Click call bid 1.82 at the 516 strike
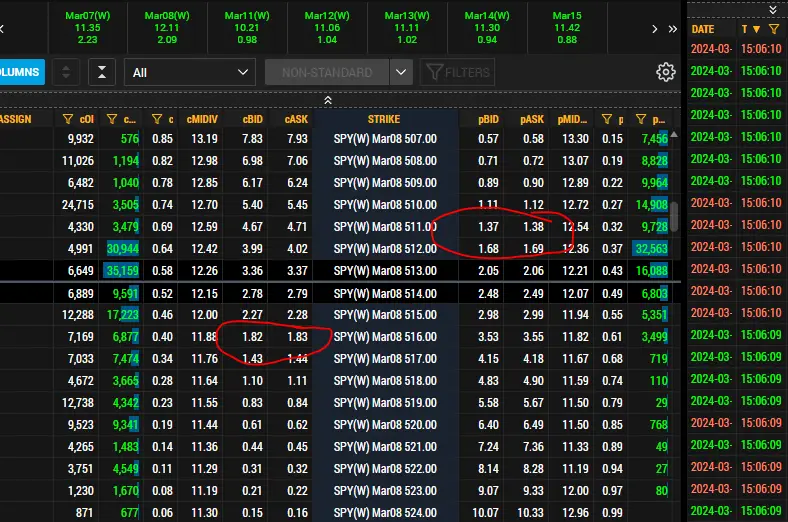 tap(252, 337)
